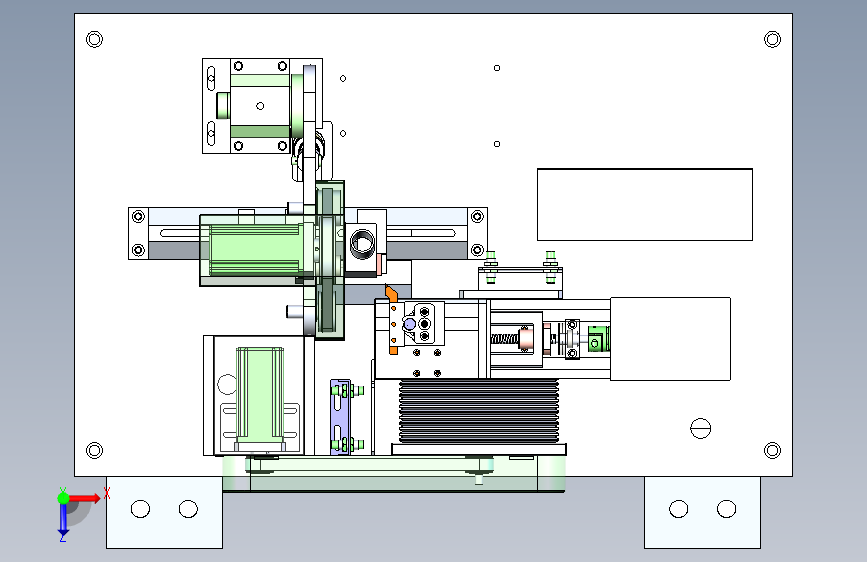Pick the top-right corner mounting hole of back plate
This screenshot has height=562, width=867.
[x=772, y=39]
